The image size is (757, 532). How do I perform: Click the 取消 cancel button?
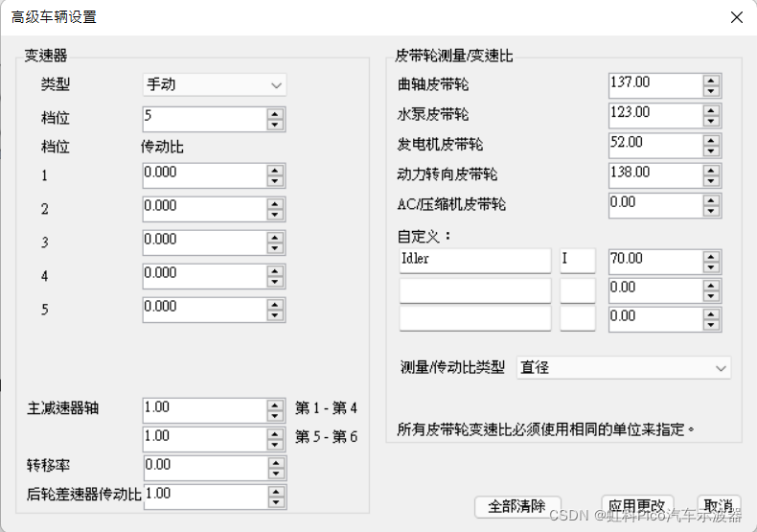coord(719,506)
